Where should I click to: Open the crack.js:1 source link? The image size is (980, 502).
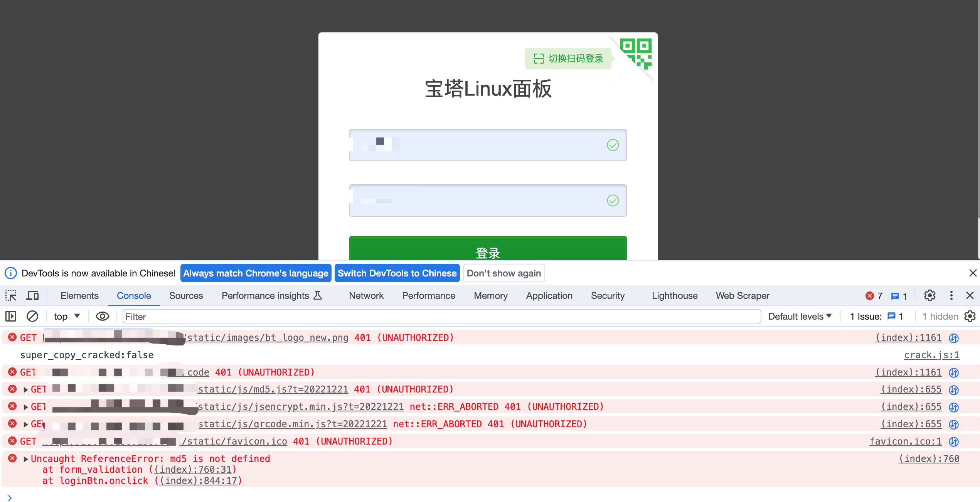pyautogui.click(x=932, y=355)
